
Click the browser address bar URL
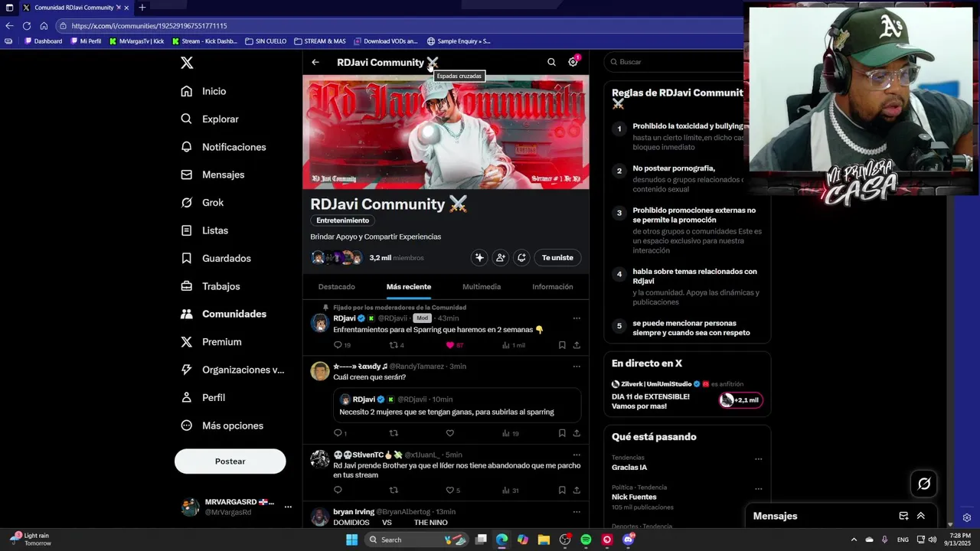(149, 25)
